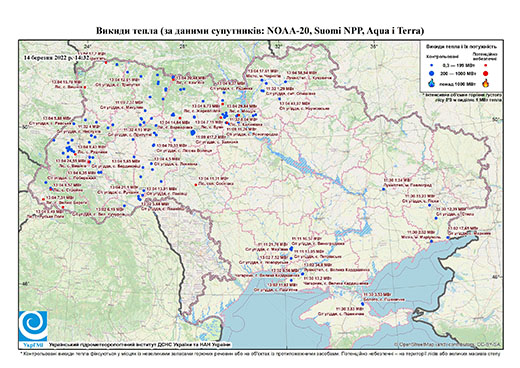The height and width of the screenshot is (368, 520).
Task: Click the small red dot legend symbol
Action: pos(485,65)
